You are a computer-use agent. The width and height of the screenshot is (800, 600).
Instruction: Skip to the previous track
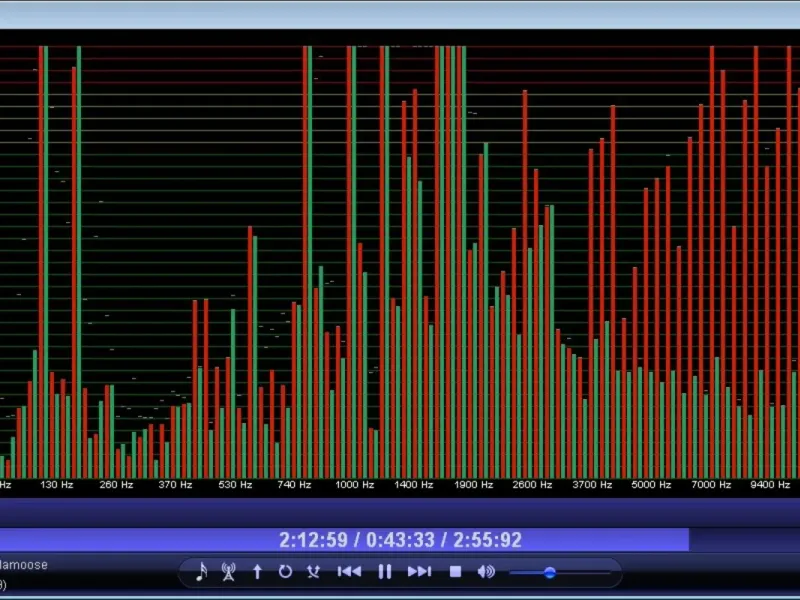tap(349, 572)
